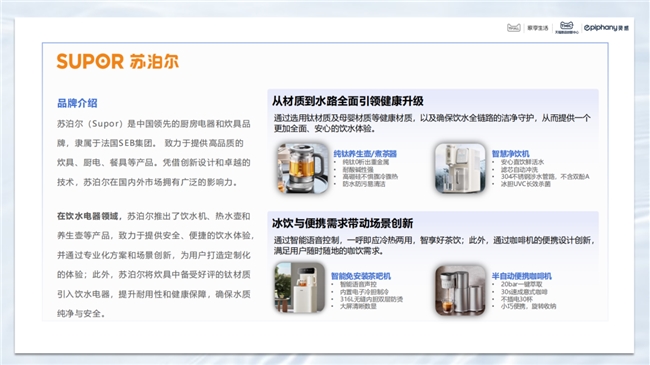
Task: Click the 享季生活 text logo
Action: pyautogui.click(x=538, y=28)
